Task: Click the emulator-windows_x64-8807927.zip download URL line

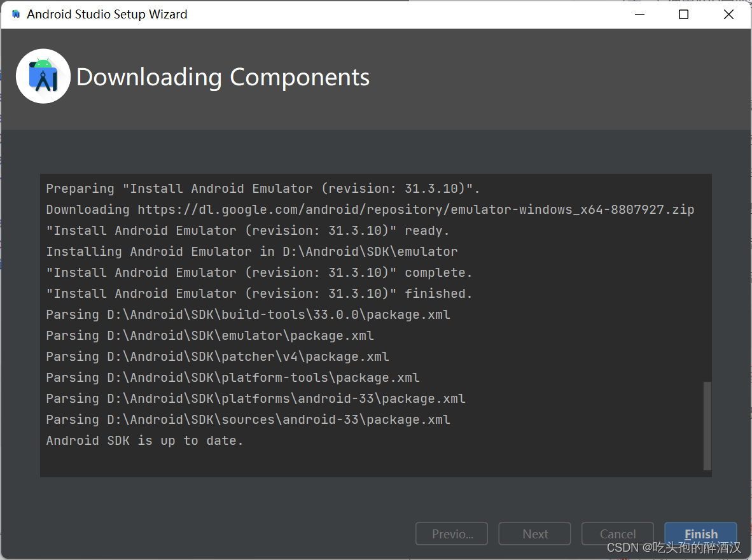Action: coord(370,210)
